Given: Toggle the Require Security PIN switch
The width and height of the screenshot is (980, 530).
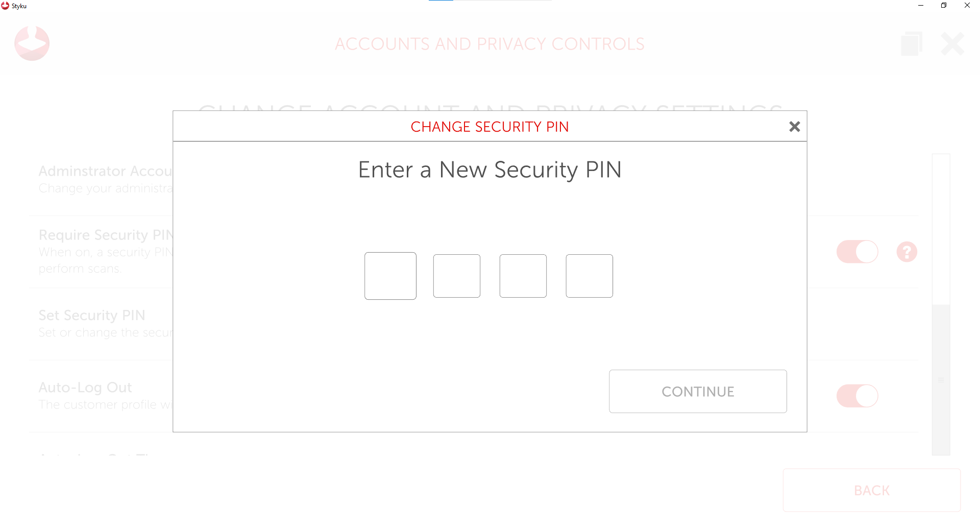Looking at the screenshot, I should point(857,252).
